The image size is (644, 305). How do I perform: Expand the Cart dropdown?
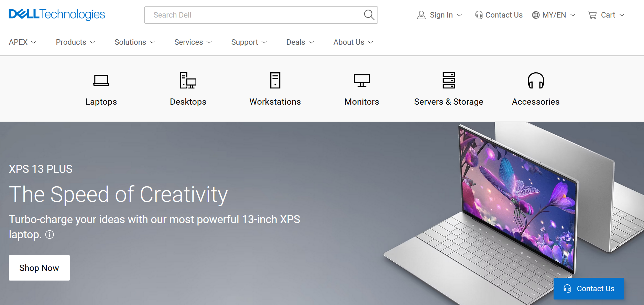pyautogui.click(x=606, y=15)
